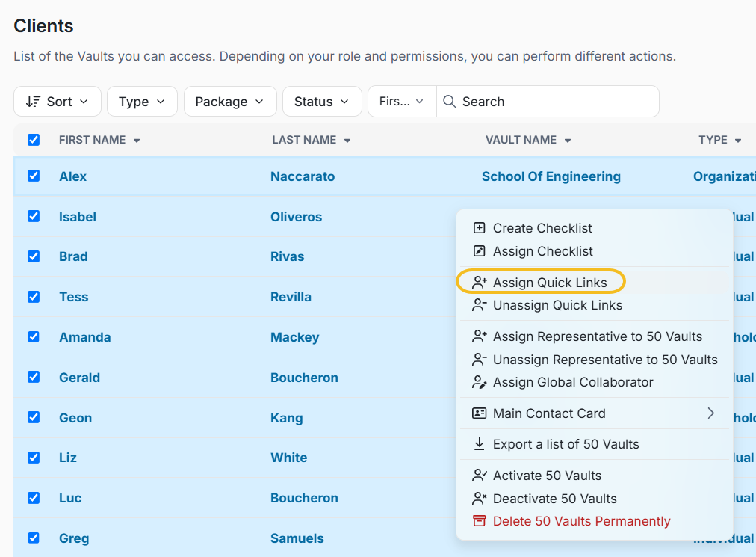
Task: Click the White last name cell
Action: coord(289,458)
